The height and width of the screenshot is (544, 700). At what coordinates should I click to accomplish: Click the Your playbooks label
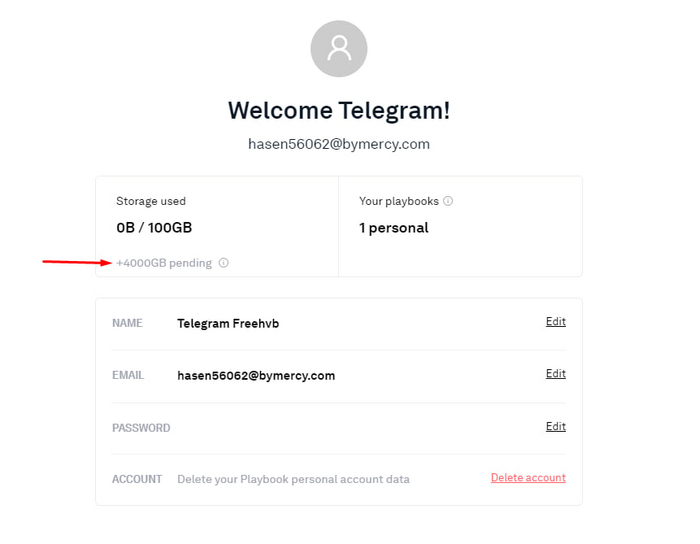399,201
